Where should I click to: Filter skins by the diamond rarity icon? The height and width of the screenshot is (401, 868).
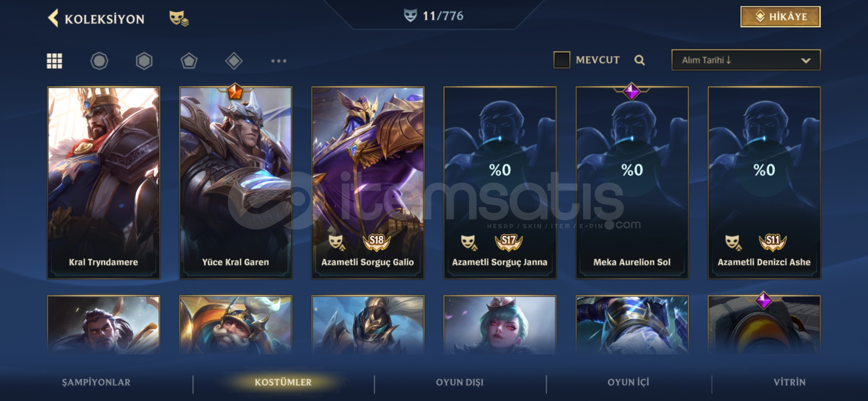pyautogui.click(x=234, y=61)
